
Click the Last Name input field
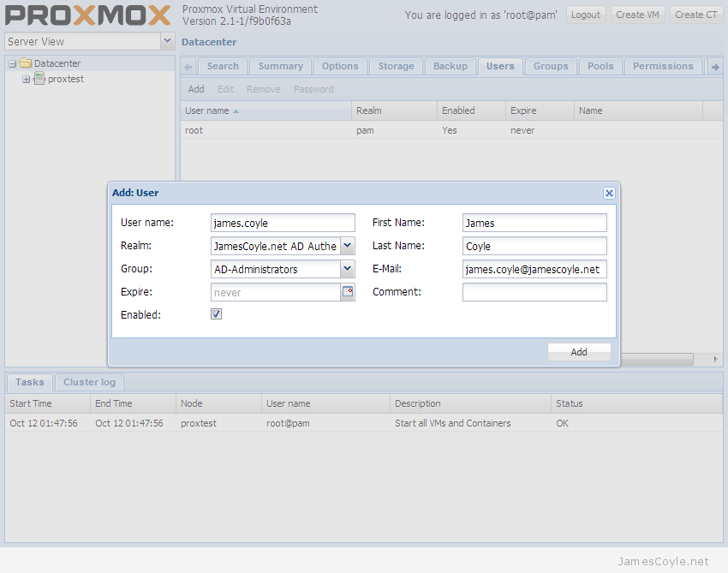tap(534, 246)
